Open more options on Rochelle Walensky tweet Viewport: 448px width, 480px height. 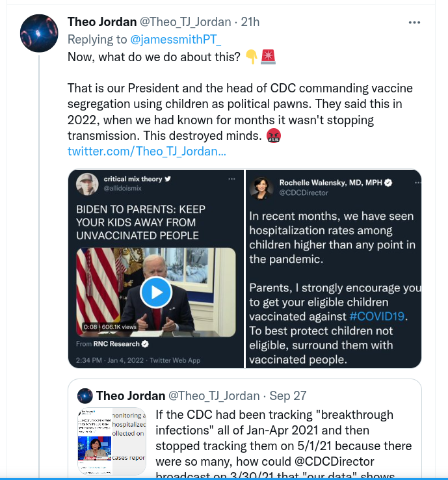click(410, 180)
